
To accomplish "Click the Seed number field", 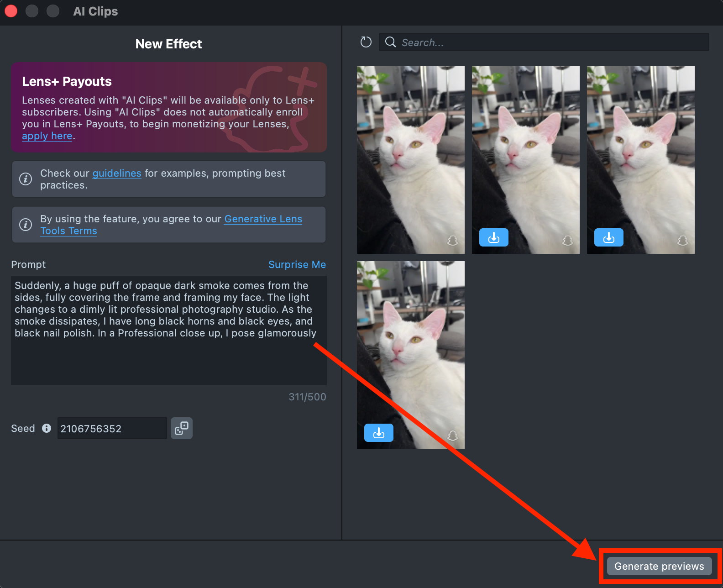I will (x=112, y=428).
